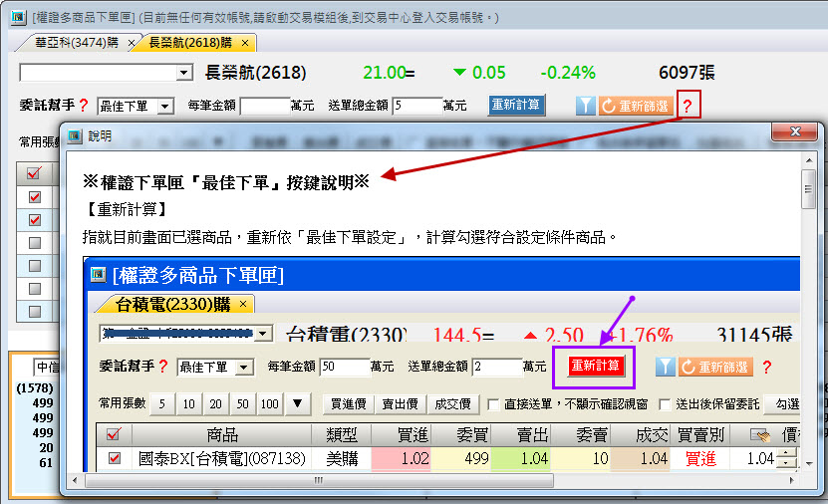The image size is (828, 504).
Task: Click the orange 重新篩選 button in main window
Action: point(637,106)
